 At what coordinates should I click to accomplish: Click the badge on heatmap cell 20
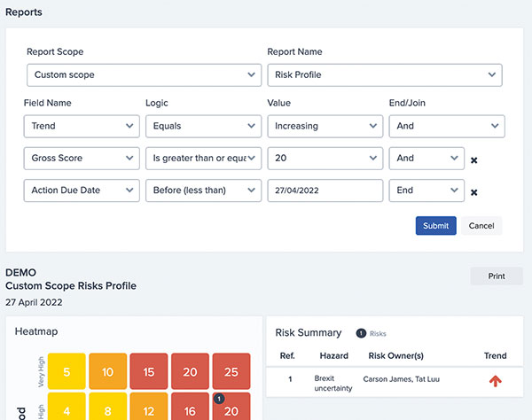(x=219, y=399)
